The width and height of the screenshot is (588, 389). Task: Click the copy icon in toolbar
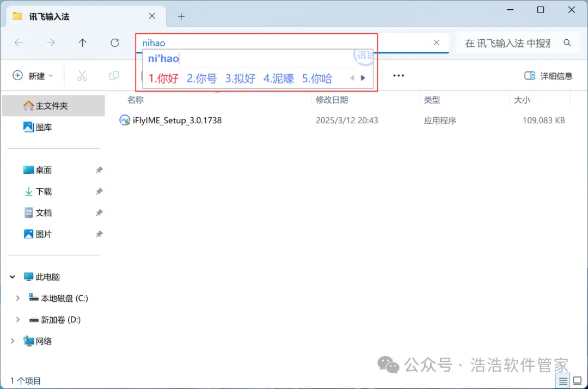[x=114, y=76]
